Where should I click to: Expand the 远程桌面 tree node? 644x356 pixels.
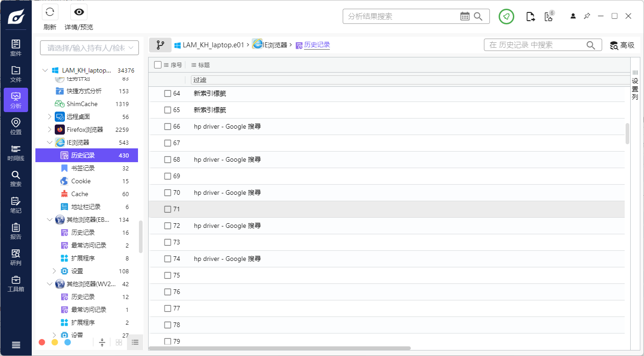50,117
